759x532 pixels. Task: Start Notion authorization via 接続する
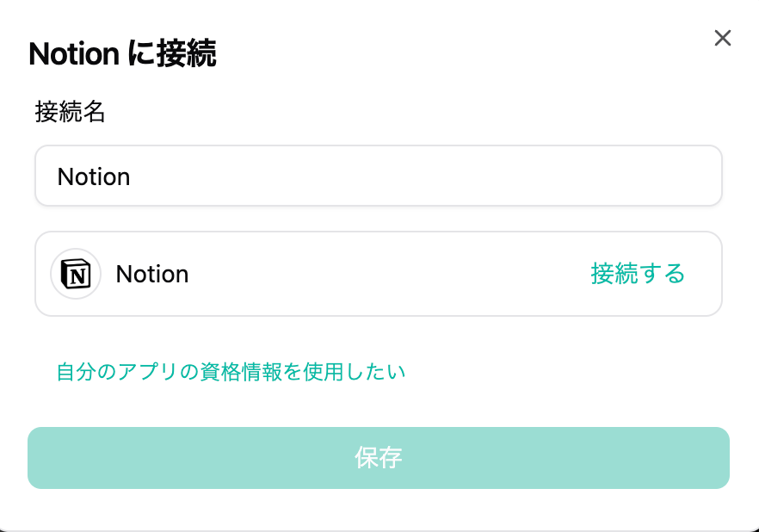click(638, 274)
